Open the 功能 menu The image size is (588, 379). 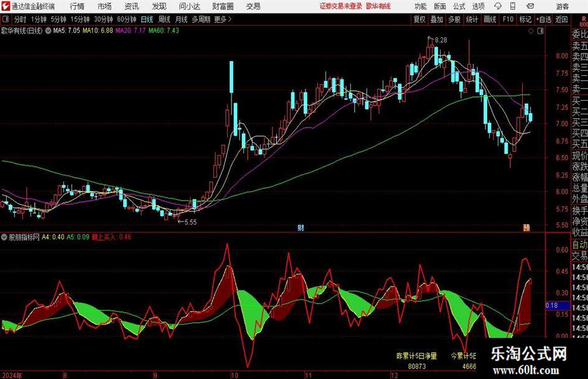point(421,6)
